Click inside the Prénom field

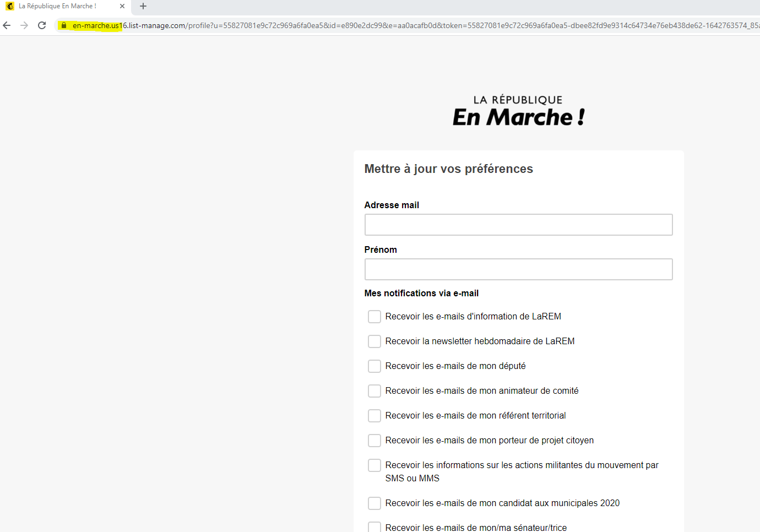coord(518,269)
